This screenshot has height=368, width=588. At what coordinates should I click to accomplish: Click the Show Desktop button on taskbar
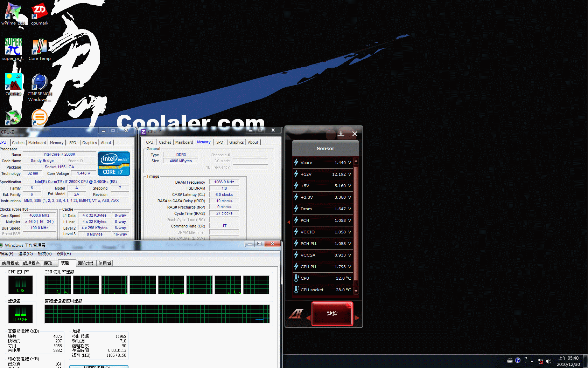586,361
